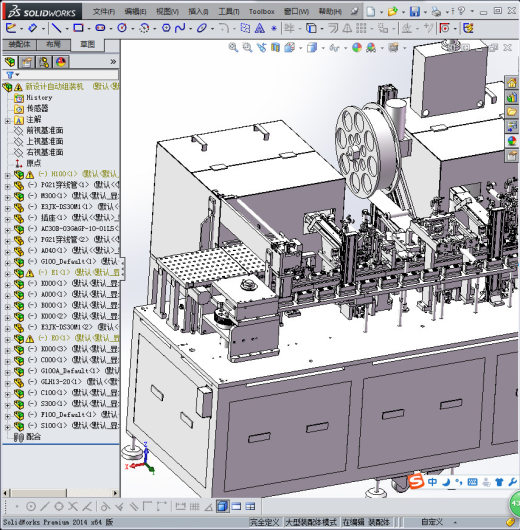
Task: Open the filter dropdown arrow in tree
Action: coord(17,74)
